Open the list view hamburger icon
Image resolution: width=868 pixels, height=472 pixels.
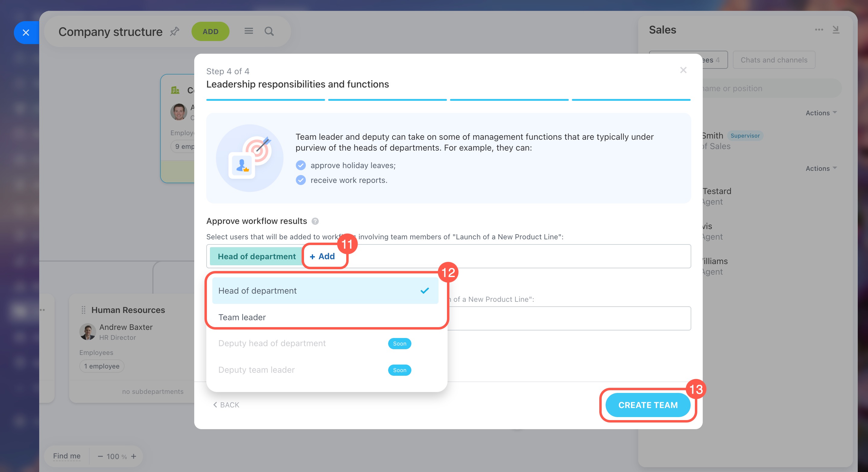pos(249,31)
